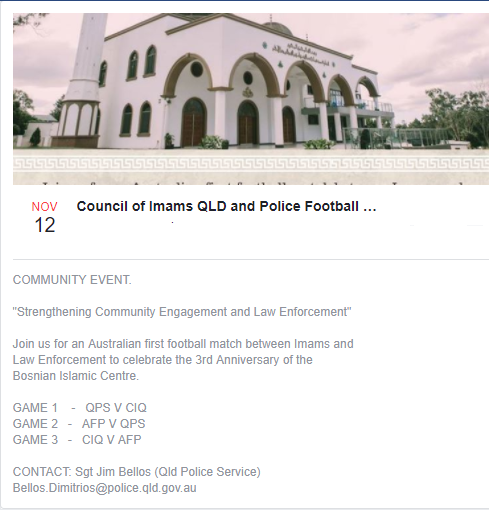The image size is (489, 510).
Task: Open the Bellos.Dimitrios@police.qld.gov.au email address
Action: pos(104,488)
